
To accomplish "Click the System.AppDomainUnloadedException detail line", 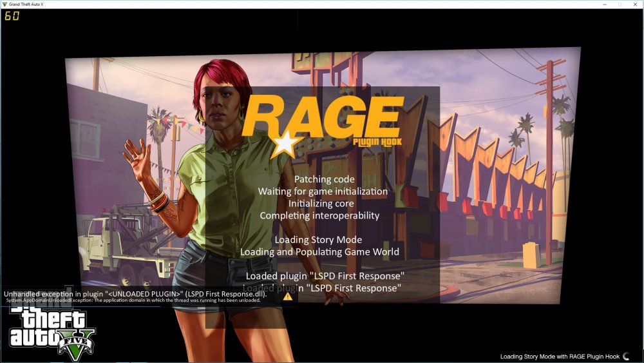I will click(133, 300).
